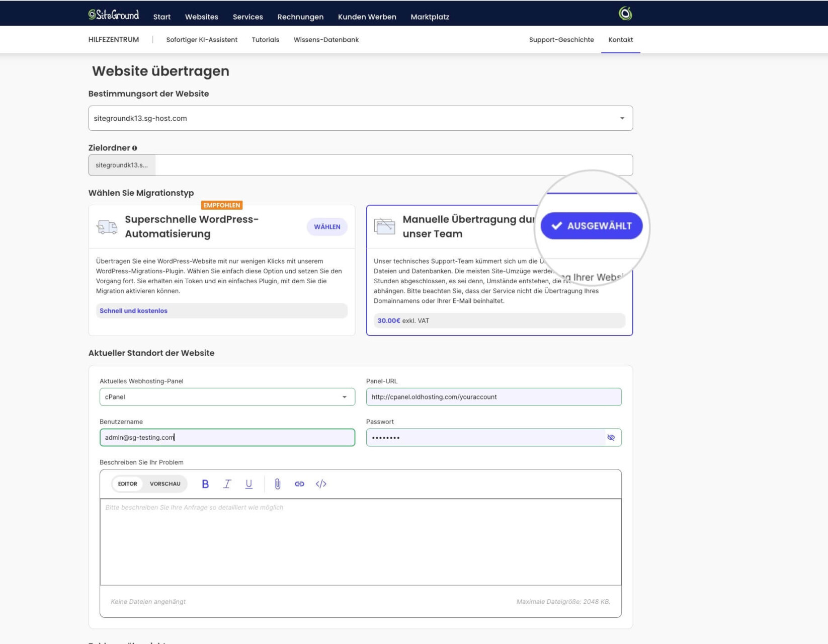Click the EMPFOHLEN badge
This screenshot has width=828, height=644.
pyautogui.click(x=222, y=205)
